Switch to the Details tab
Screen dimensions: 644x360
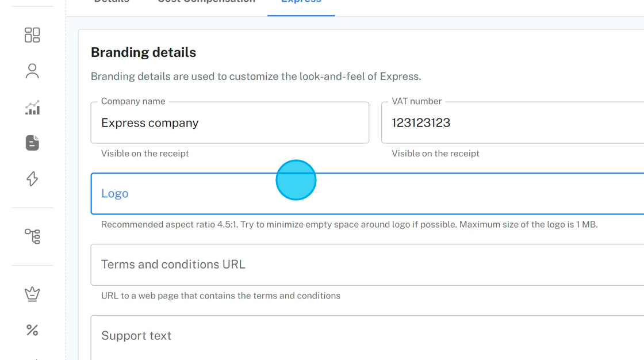112,2
